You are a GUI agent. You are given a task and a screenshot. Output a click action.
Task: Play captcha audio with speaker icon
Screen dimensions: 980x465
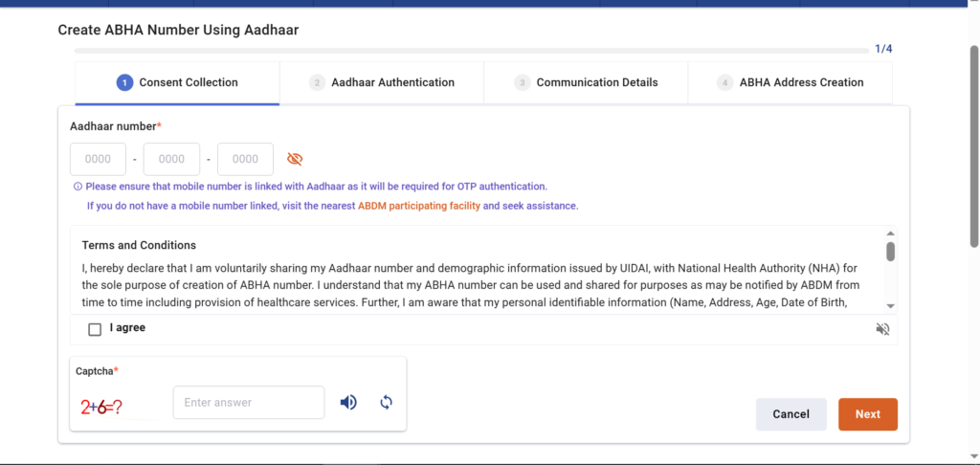click(x=348, y=403)
